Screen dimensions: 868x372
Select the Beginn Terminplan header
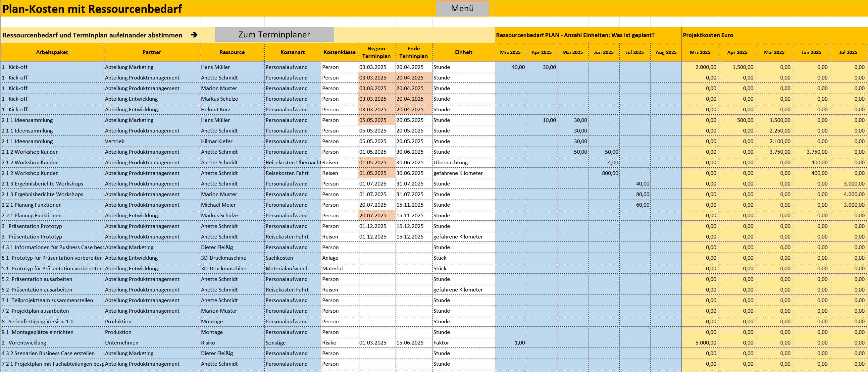pyautogui.click(x=377, y=52)
